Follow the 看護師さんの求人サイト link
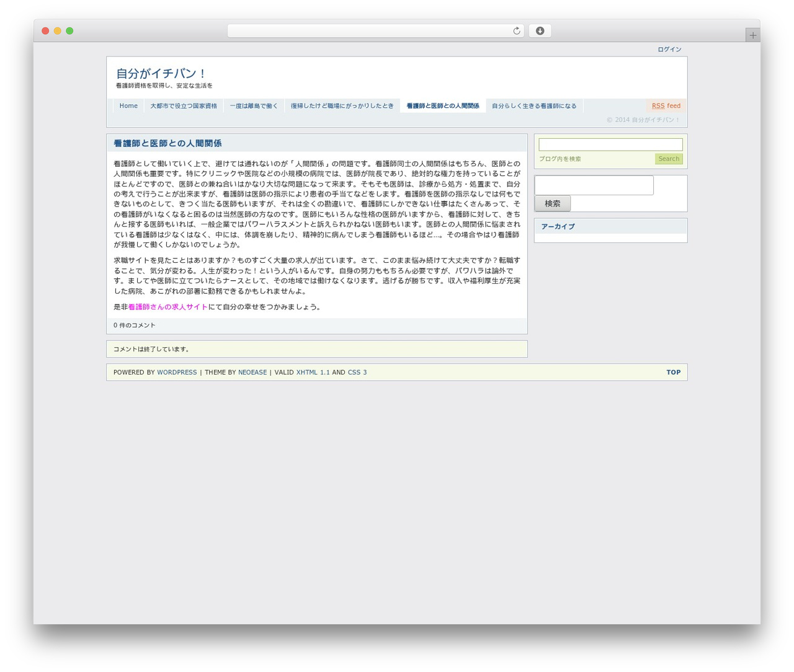The image size is (794, 672). point(168,307)
